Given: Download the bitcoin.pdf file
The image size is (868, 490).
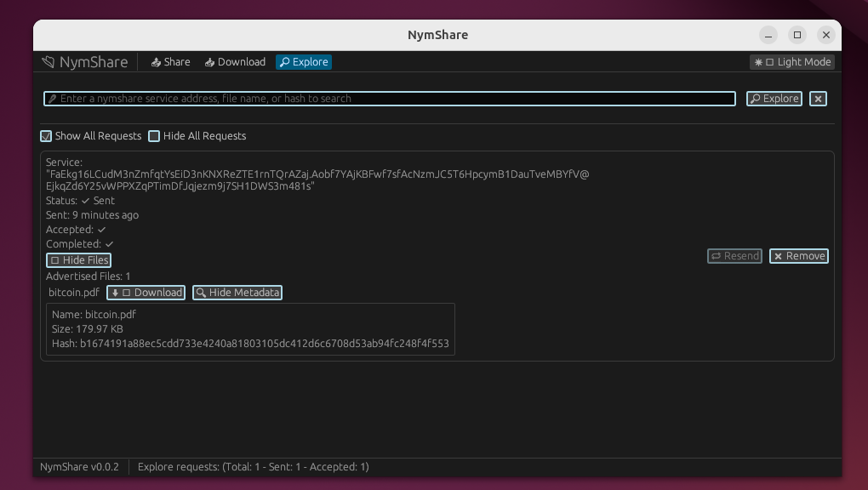Looking at the screenshot, I should coord(146,293).
